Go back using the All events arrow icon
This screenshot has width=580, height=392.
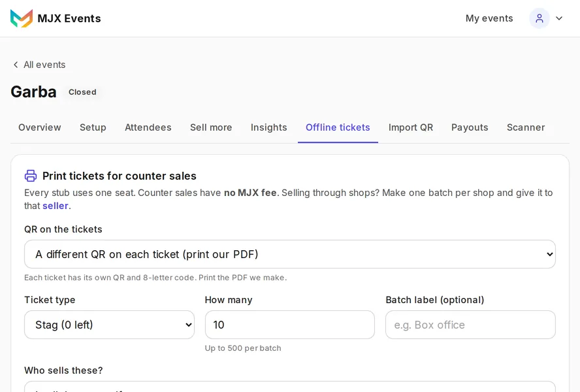(16, 65)
